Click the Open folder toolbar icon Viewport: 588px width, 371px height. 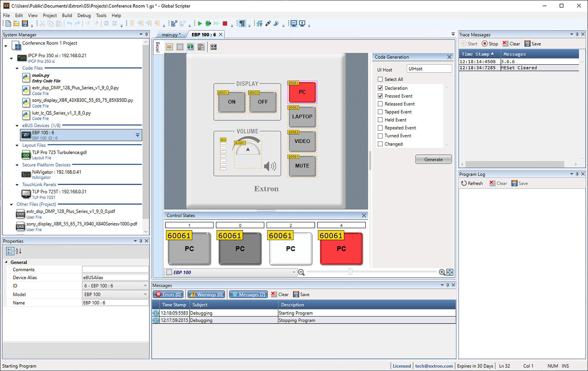click(x=16, y=24)
